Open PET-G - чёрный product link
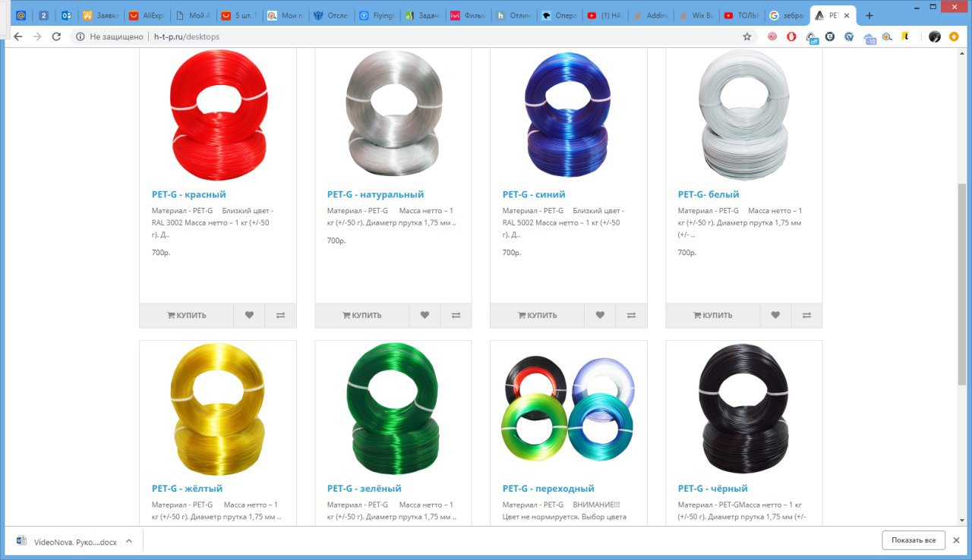Viewport: 972px width, 560px height. 713,489
